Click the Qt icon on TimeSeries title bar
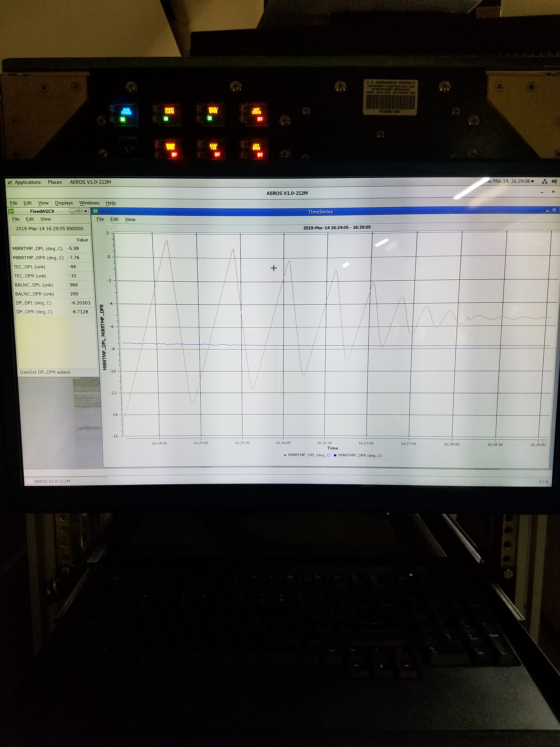This screenshot has height=747, width=560. pyautogui.click(x=96, y=211)
